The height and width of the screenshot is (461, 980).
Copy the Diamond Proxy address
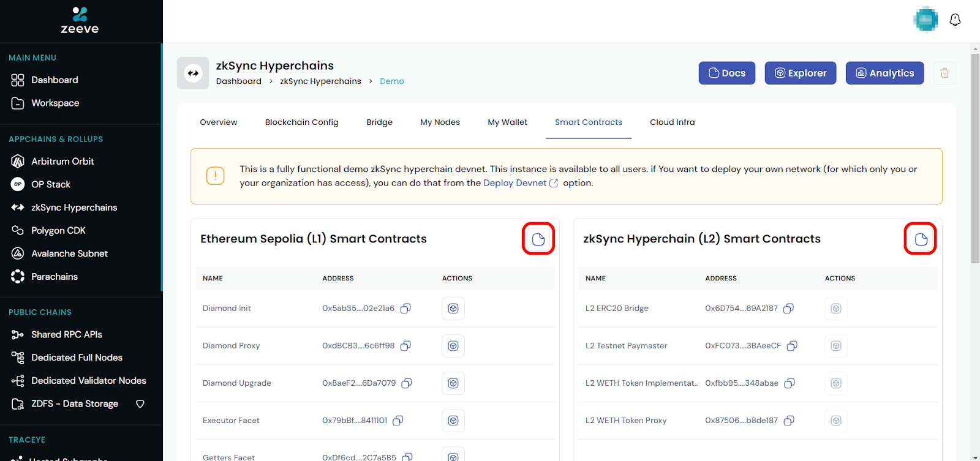pos(405,346)
